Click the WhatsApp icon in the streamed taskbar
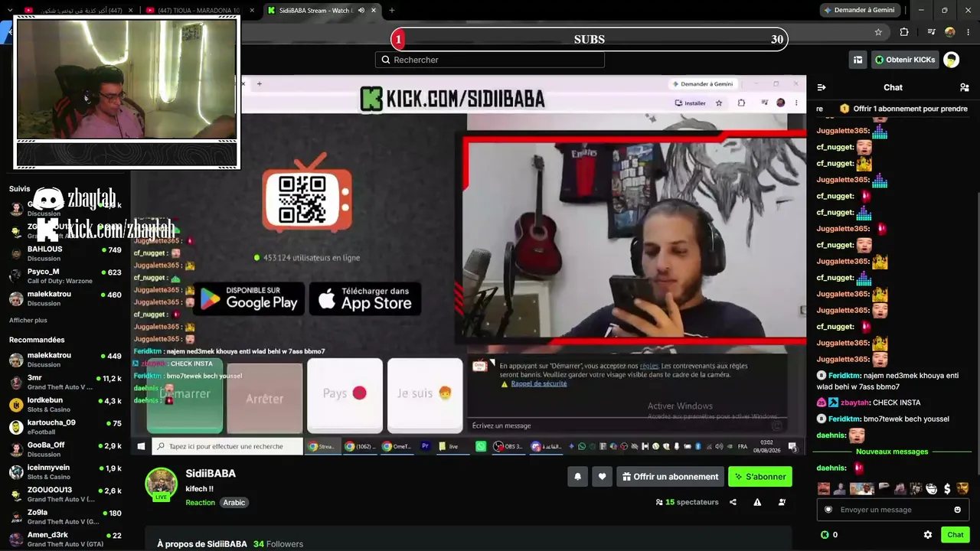Screen dimensions: 980x551 (x=481, y=446)
